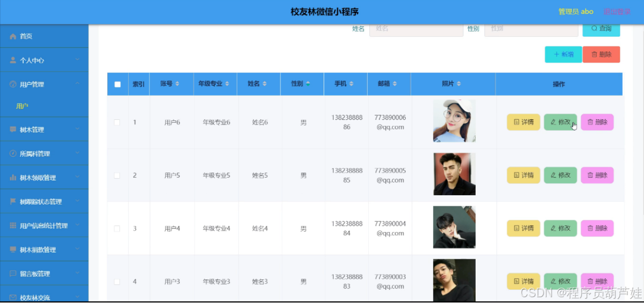Expand 树木捐款管理 with its chevron

click(x=77, y=249)
